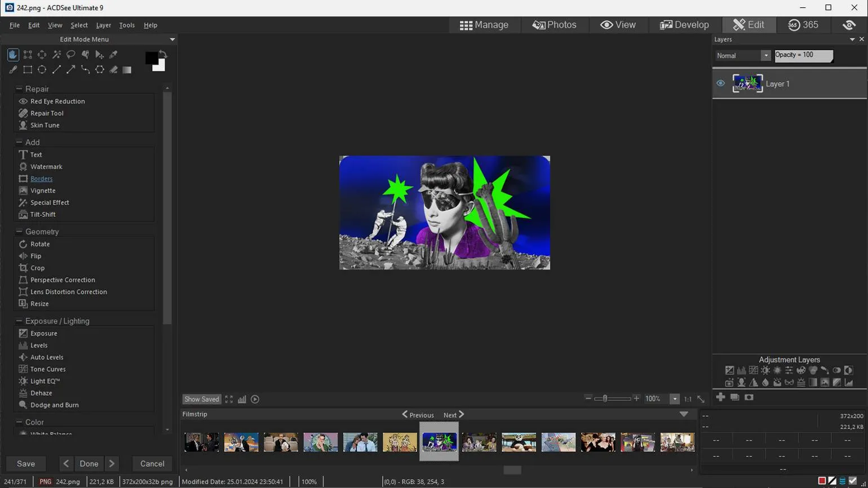The image size is (868, 488).
Task: Click the Save button
Action: [x=26, y=464]
